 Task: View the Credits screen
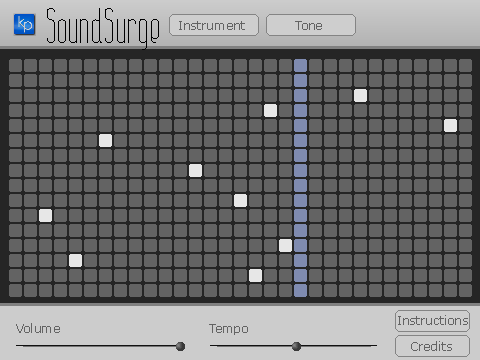pyautogui.click(x=432, y=346)
